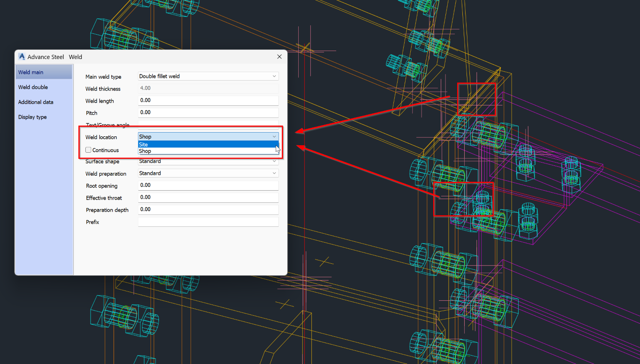This screenshot has height=364, width=640.
Task: Click the Weld length input field
Action: coord(208,100)
